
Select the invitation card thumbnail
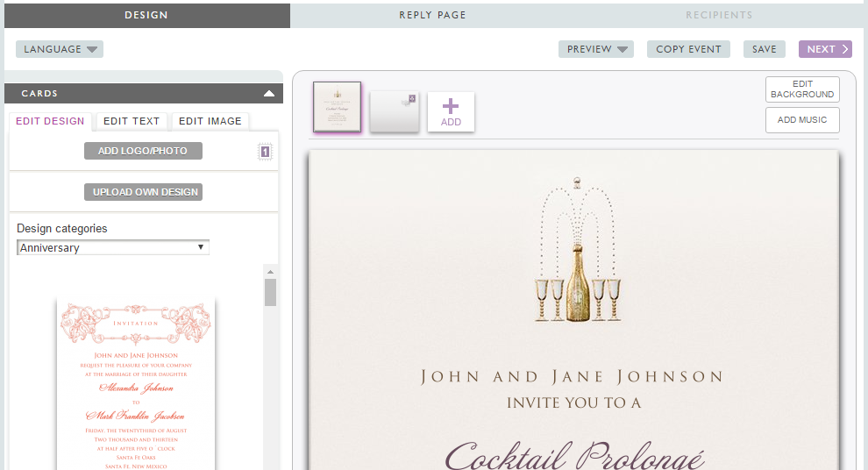(337, 108)
